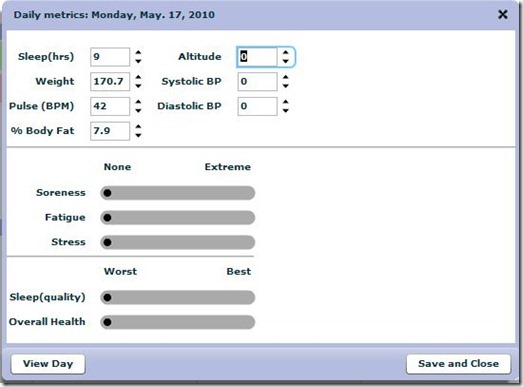Click the Extreme label above the sliders

point(227,167)
